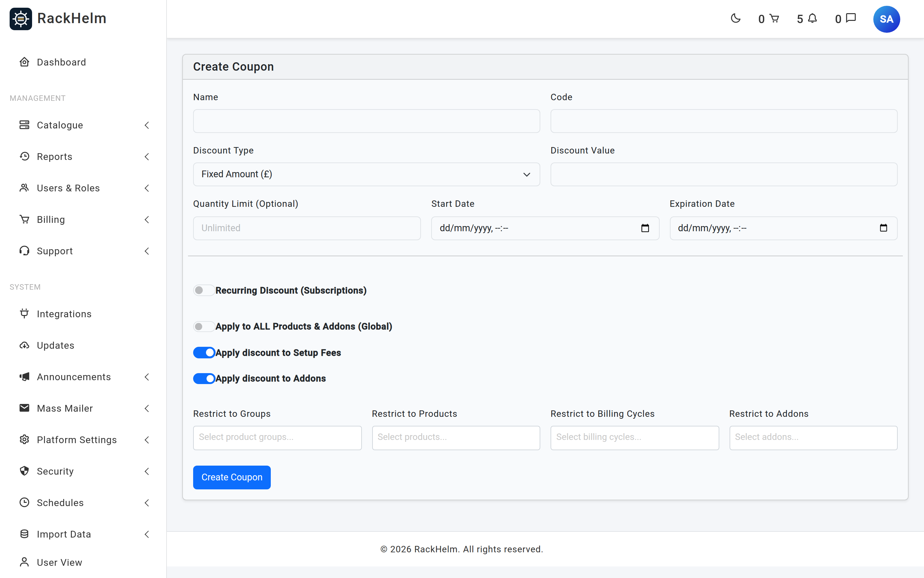Toggle dark mode moon icon
This screenshot has height=578, width=924.
coord(735,18)
